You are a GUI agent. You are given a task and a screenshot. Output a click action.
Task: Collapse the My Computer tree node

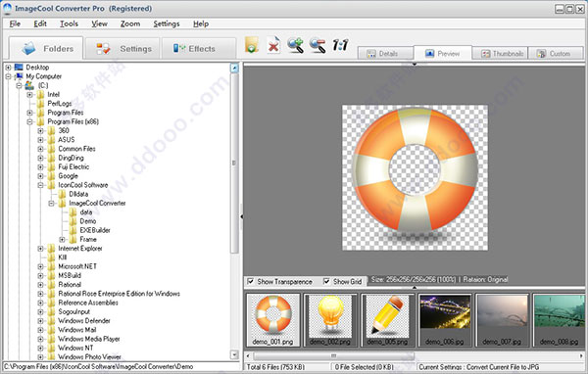tap(8, 76)
